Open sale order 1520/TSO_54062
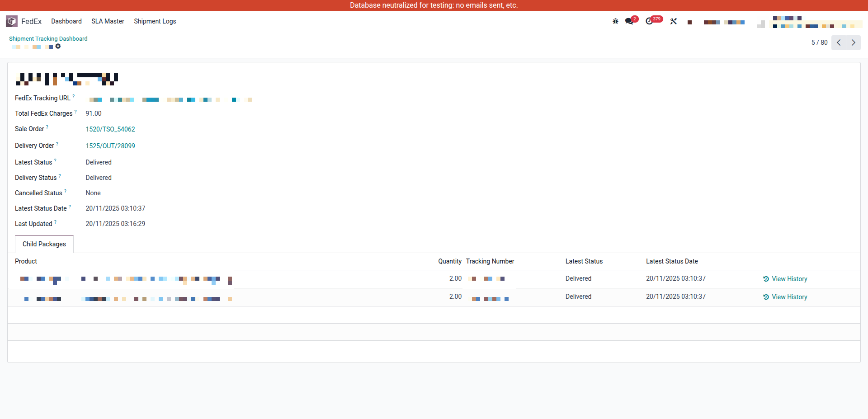 click(110, 129)
